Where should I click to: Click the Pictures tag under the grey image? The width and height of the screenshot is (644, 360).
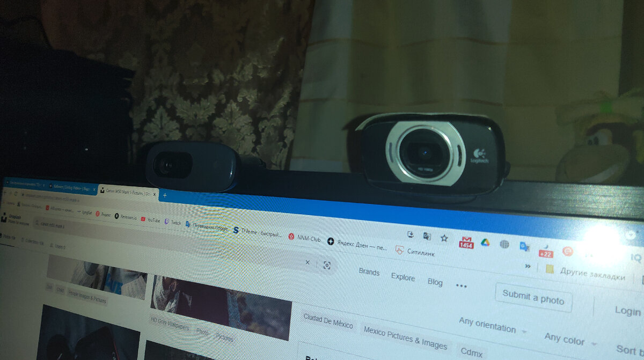pos(224,337)
